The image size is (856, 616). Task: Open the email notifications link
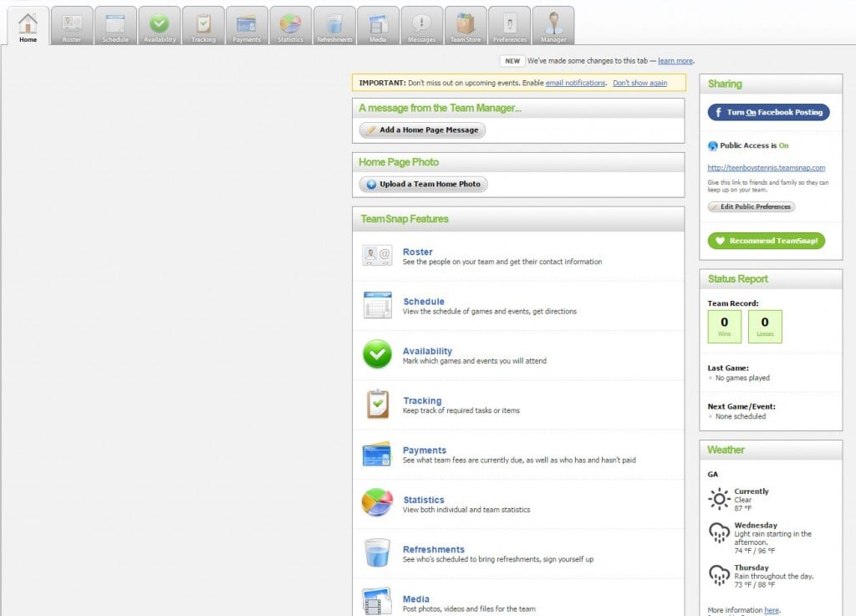(575, 83)
